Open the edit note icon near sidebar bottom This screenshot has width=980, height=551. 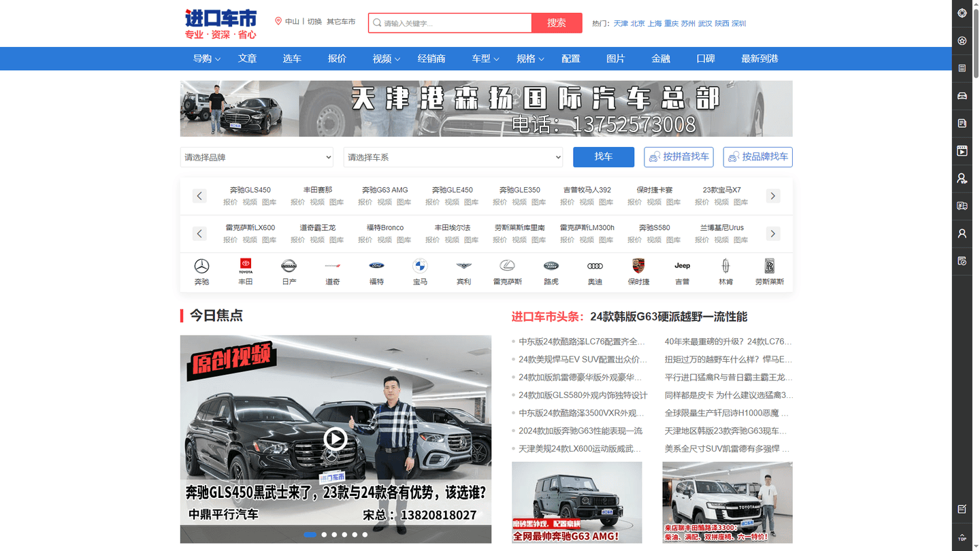point(962,509)
